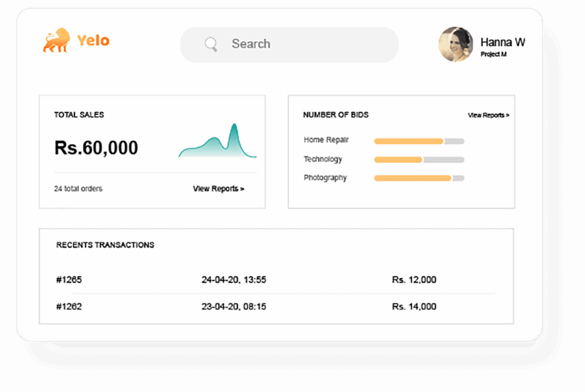The image size is (585, 392).
Task: Select transaction #1262
Action: tap(69, 306)
